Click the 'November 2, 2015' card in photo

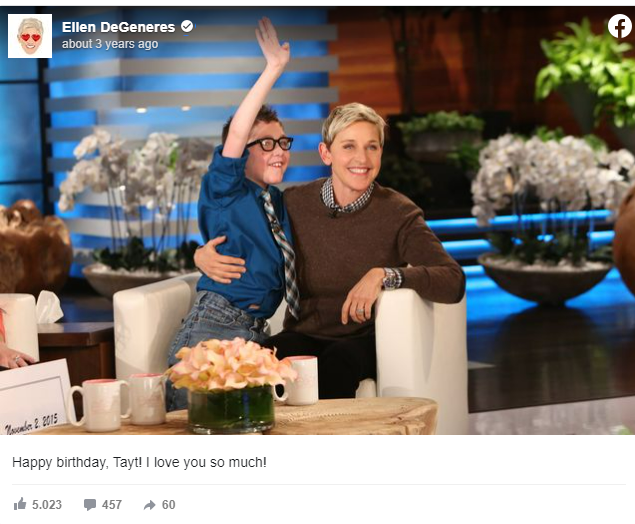pos(34,398)
